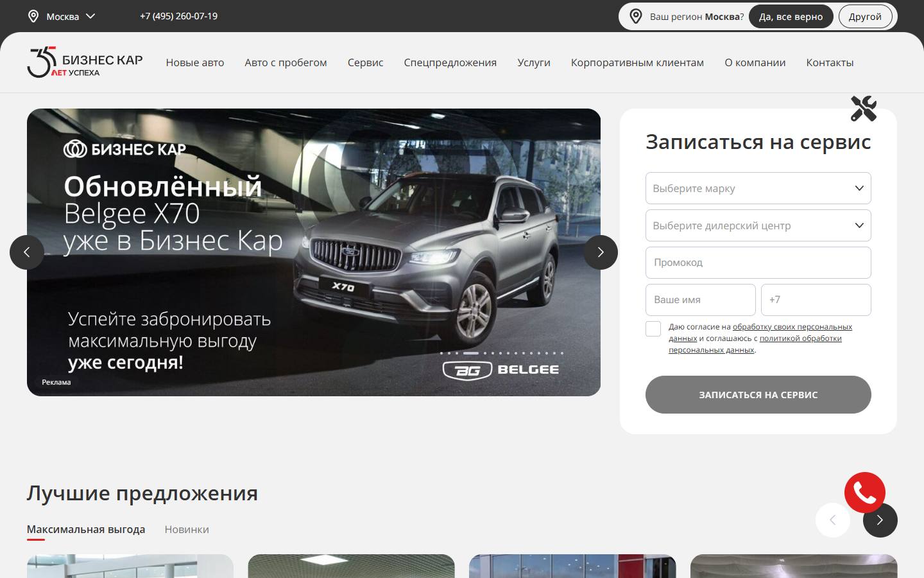This screenshot has width=924, height=578.
Task: Expand the Выберите марку dropdown
Action: click(x=758, y=188)
